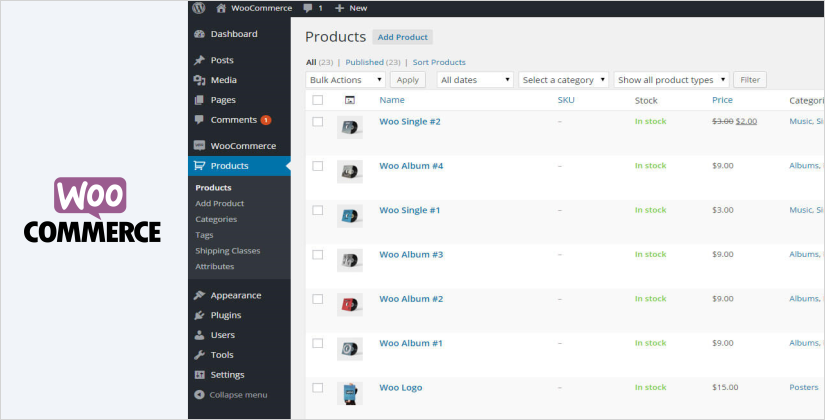Click the Posts pin icon in sidebar
825x420 pixels.
pos(200,60)
